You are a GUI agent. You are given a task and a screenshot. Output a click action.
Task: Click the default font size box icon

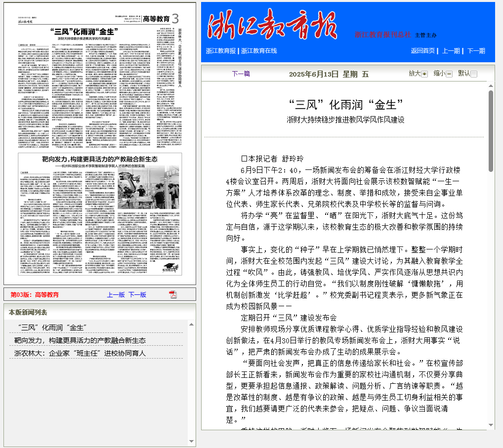click(474, 74)
